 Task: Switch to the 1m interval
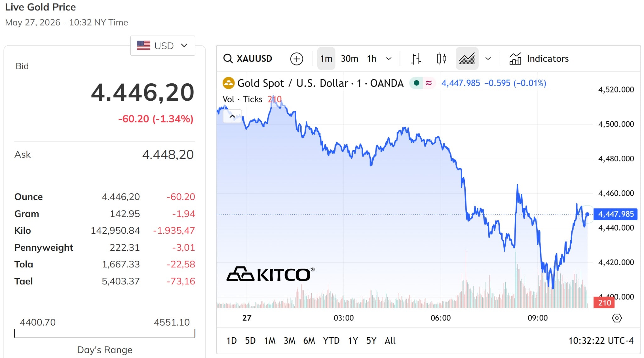326,59
